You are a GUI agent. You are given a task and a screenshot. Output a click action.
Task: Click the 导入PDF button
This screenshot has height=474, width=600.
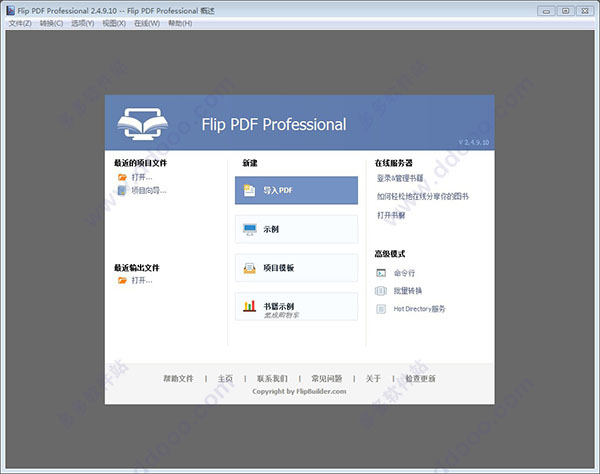click(x=297, y=190)
